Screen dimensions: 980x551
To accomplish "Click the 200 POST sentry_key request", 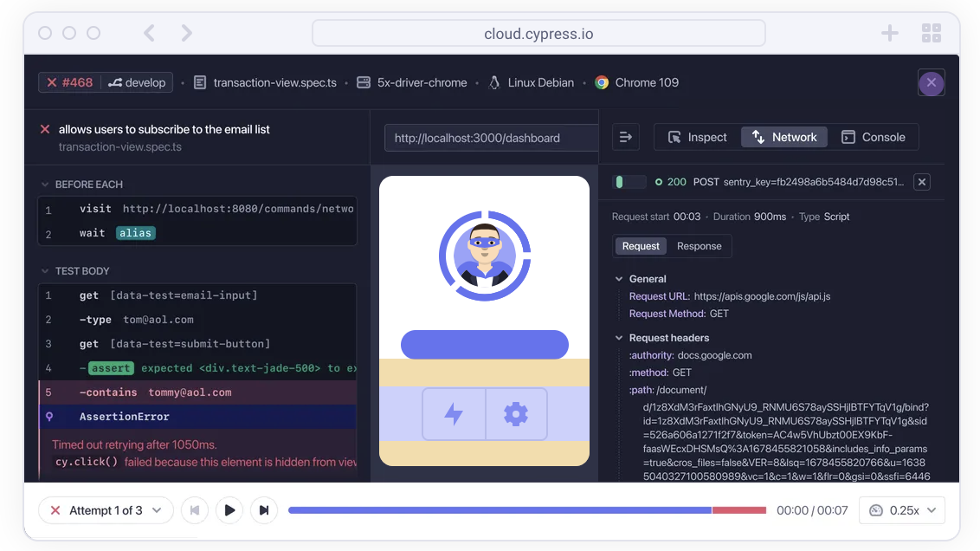I will (x=779, y=182).
